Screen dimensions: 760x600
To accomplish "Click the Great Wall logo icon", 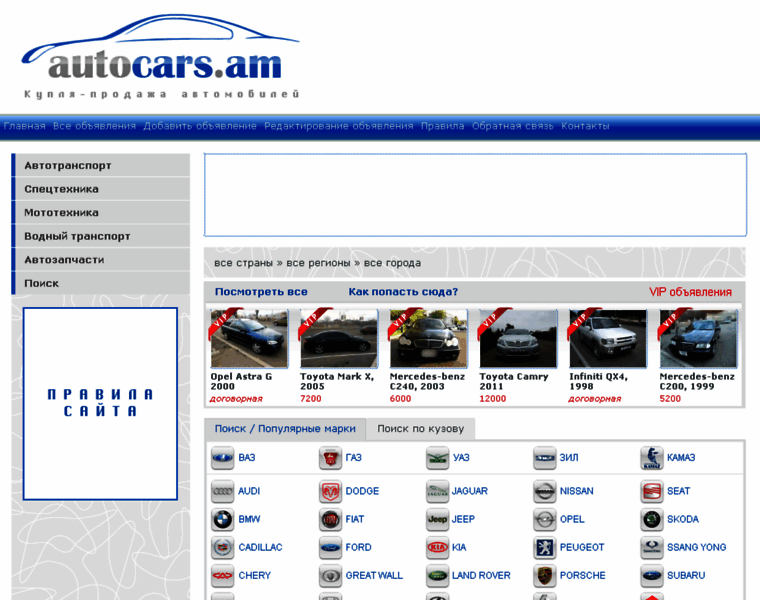I will pyautogui.click(x=330, y=576).
